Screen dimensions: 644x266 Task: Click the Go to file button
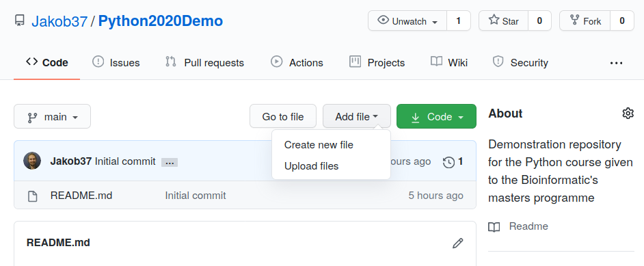click(x=283, y=116)
